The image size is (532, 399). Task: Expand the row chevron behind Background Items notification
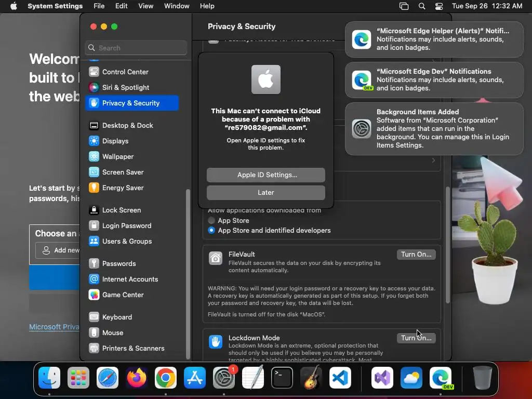pos(433,160)
